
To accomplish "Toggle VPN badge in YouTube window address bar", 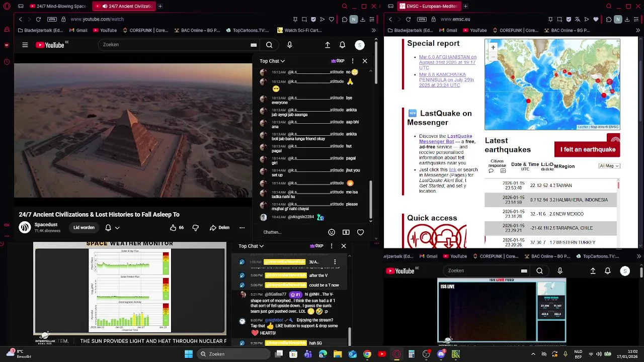I will click(52, 19).
